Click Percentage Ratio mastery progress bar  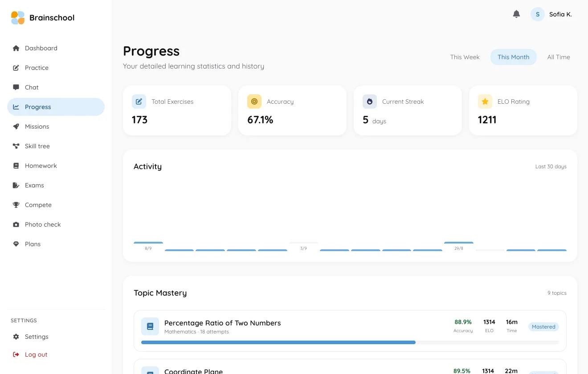[x=350, y=342]
